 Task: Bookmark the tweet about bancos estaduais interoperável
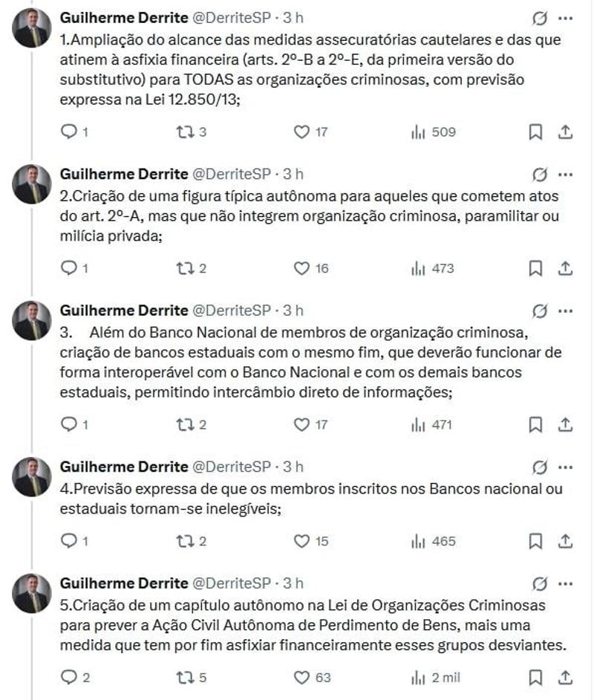pyautogui.click(x=535, y=425)
